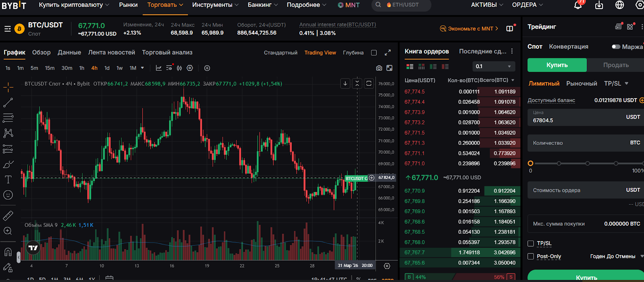The width and height of the screenshot is (644, 282).
Task: Open the download app icon
Action: (x=599, y=5)
